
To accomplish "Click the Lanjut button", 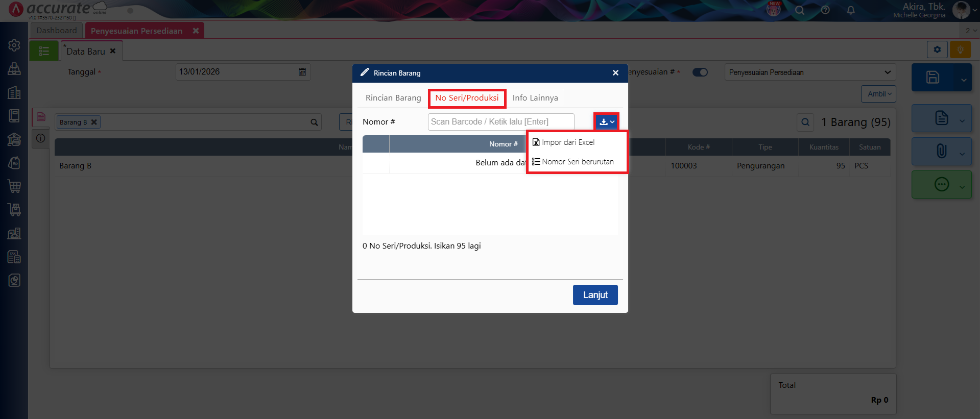I will coord(595,295).
